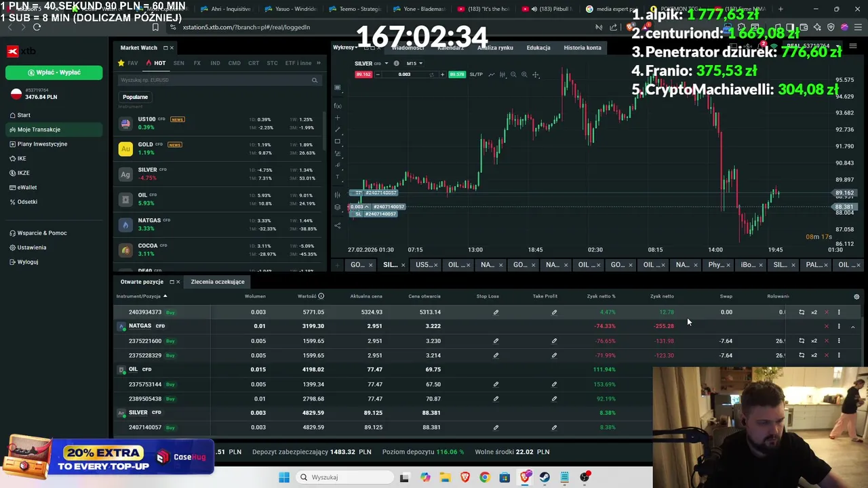Click the chart move crosshair icon
The width and height of the screenshot is (868, 488).
coord(536,75)
